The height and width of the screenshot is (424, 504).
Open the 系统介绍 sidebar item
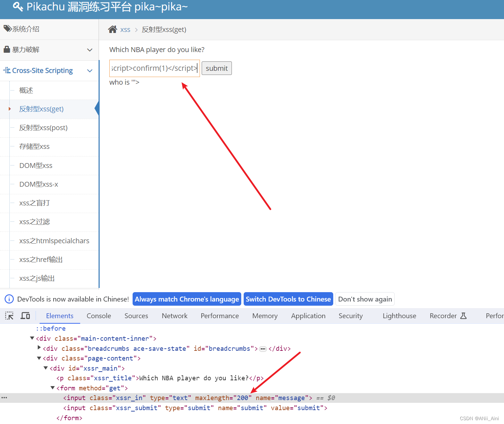click(x=49, y=29)
